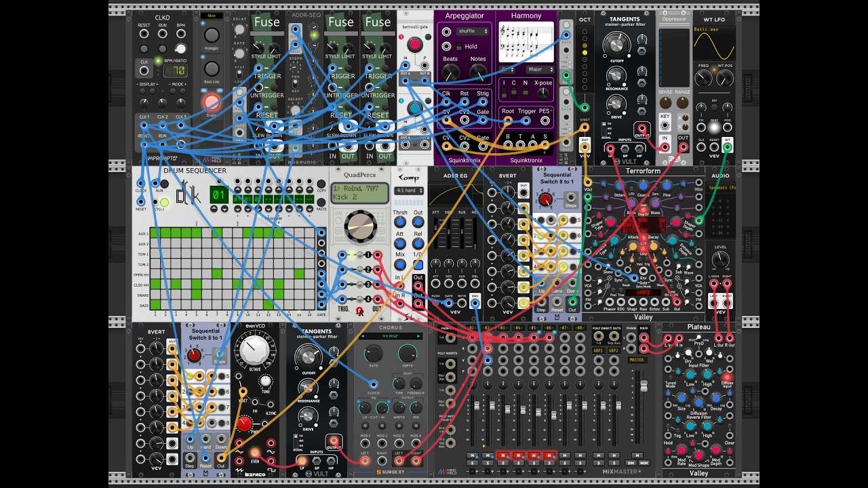Open the 4:1 hard dropdown on Comp
This screenshot has width=868, height=488.
tap(410, 190)
